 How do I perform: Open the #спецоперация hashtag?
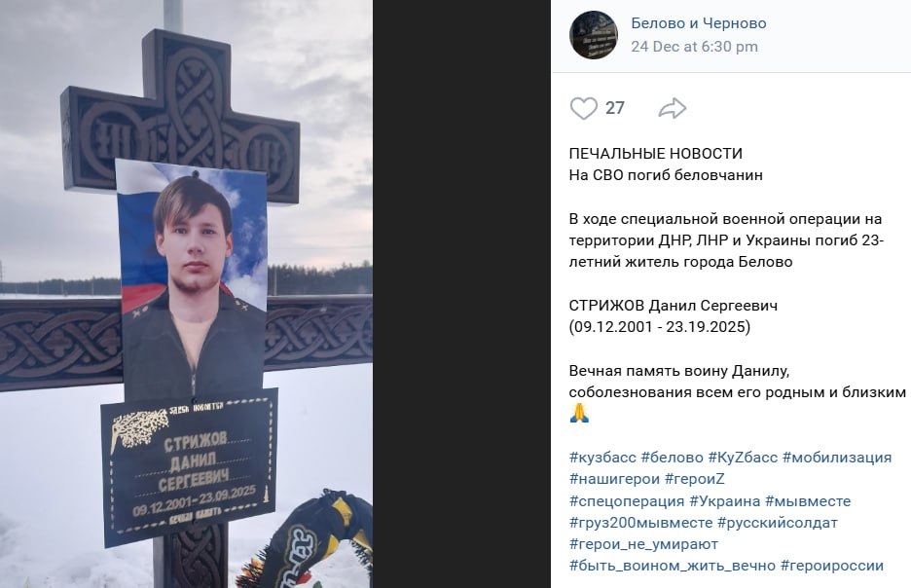(627, 500)
